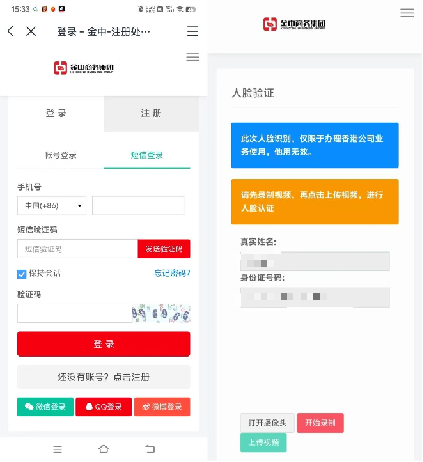
Task: Tap the Android home navigation icon
Action: pos(104,449)
